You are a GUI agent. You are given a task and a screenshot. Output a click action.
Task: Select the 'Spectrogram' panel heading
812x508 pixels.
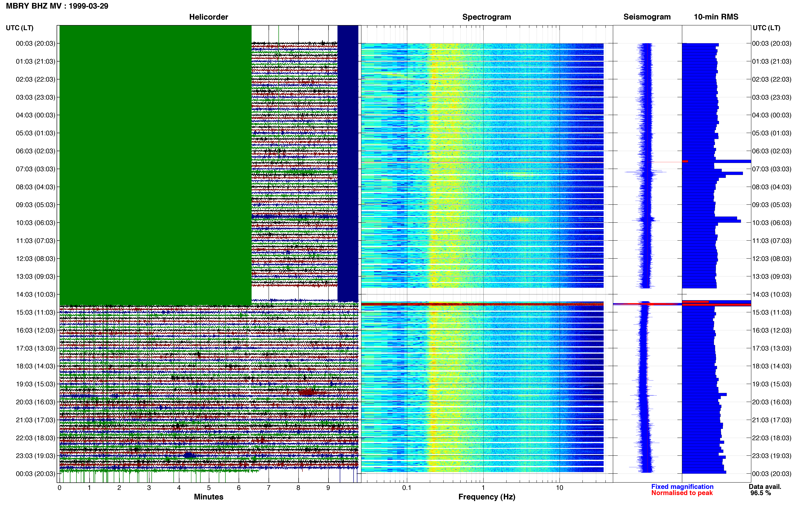pos(487,17)
